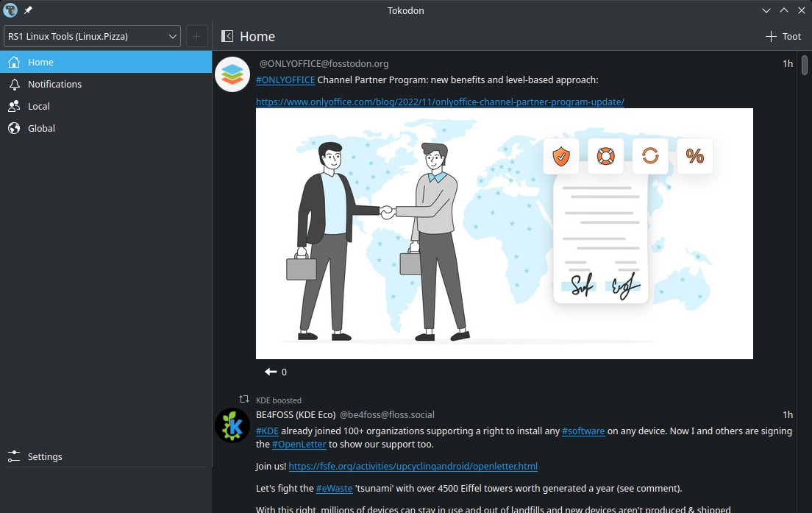Maximize the Tokodon window

click(784, 10)
